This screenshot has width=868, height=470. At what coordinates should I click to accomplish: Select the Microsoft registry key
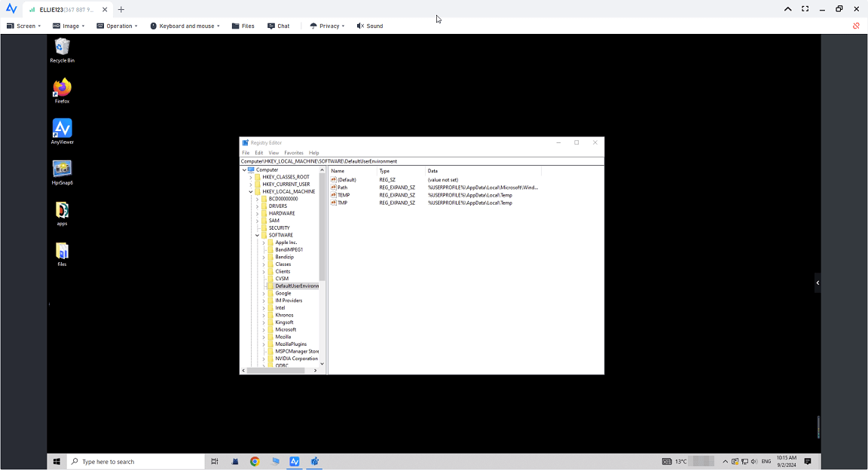pos(286,330)
